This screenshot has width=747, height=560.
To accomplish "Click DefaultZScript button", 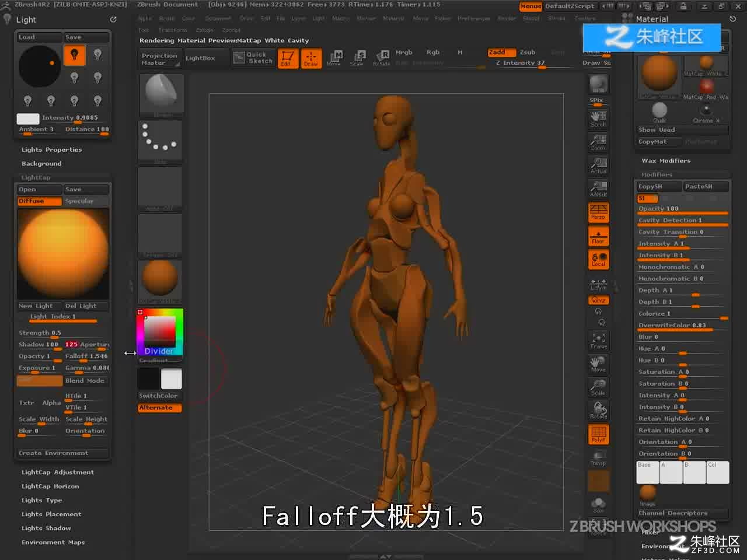I will (x=570, y=6).
